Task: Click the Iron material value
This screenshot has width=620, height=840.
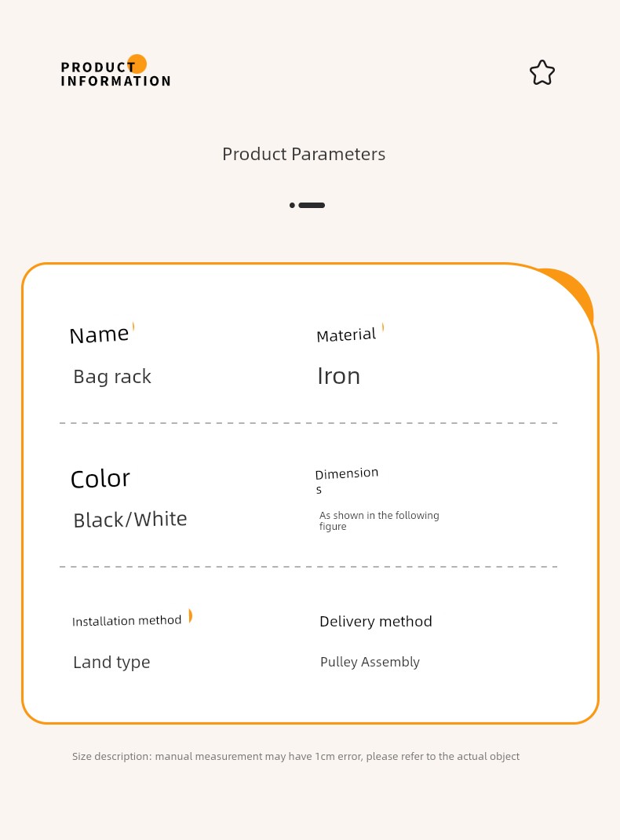Action: [x=339, y=376]
